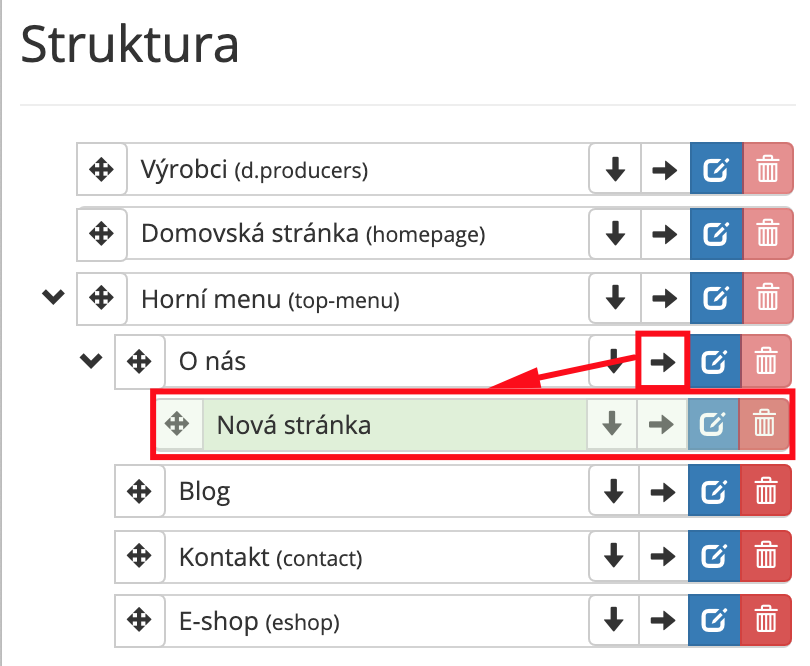Click the move handle of Kontakt
The width and height of the screenshot is (810, 666).
[139, 556]
